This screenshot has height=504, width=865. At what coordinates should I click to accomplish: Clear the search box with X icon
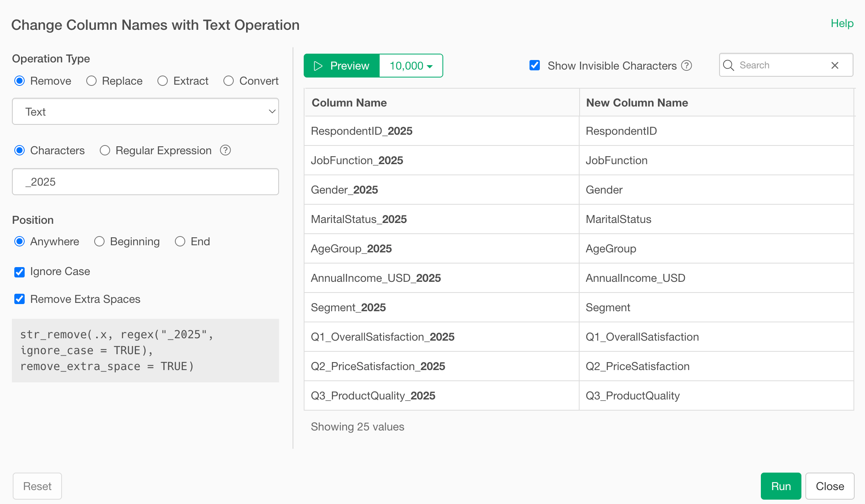[835, 65]
